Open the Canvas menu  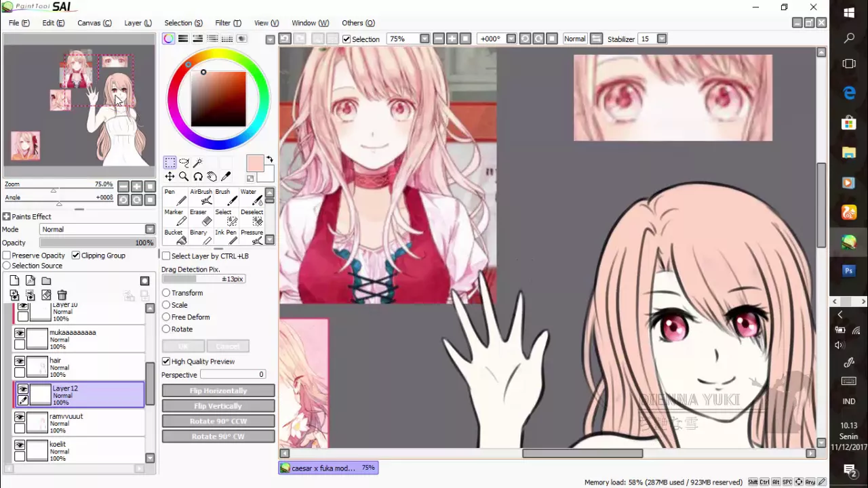[94, 23]
